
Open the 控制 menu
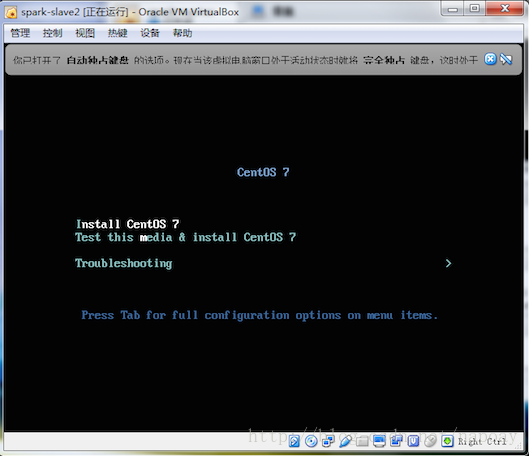pos(52,33)
